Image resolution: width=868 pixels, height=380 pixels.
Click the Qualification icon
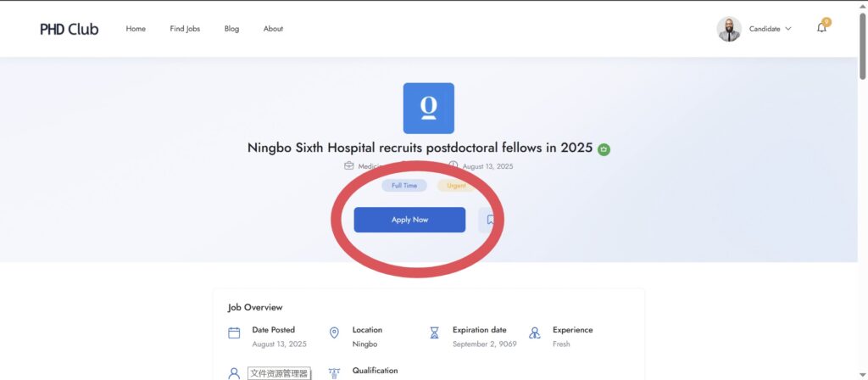[334, 373]
